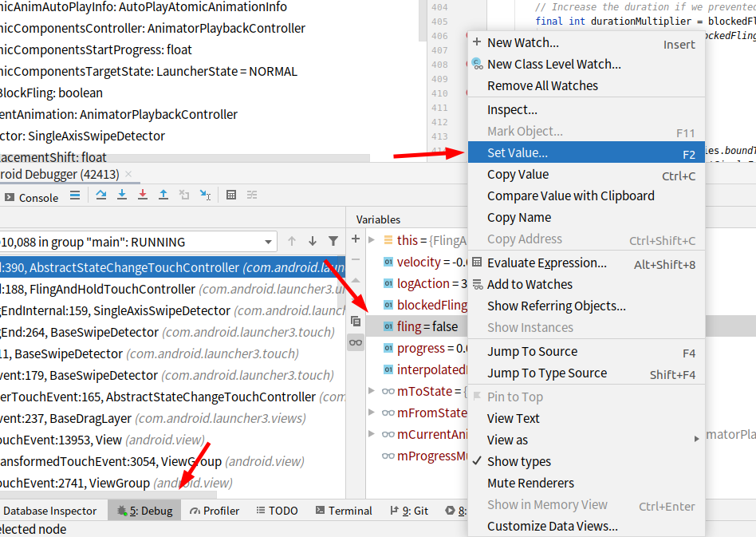Open the Terminal tool window
This screenshot has height=537, width=756.
pos(344,511)
